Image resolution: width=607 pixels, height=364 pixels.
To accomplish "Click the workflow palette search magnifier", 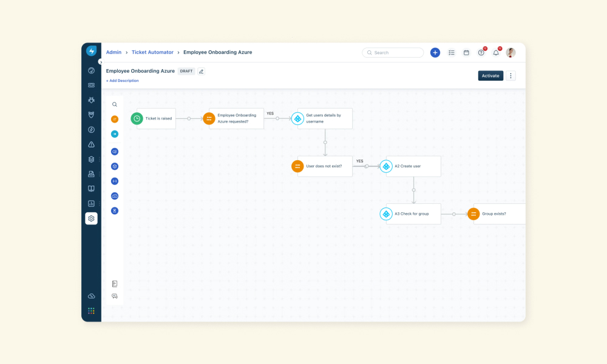I will pos(115,104).
